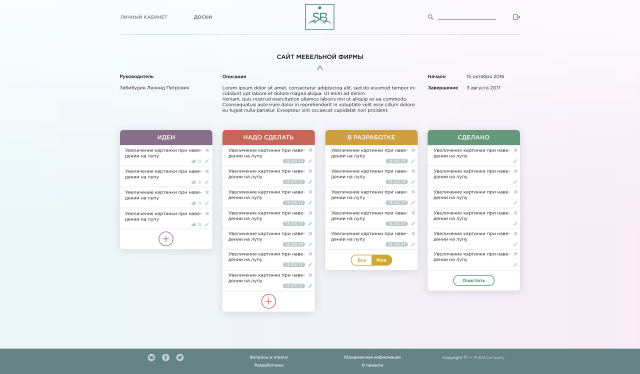Click the ИДЕИ column header
Image resolution: width=640 pixels, height=374 pixels.
click(166, 137)
